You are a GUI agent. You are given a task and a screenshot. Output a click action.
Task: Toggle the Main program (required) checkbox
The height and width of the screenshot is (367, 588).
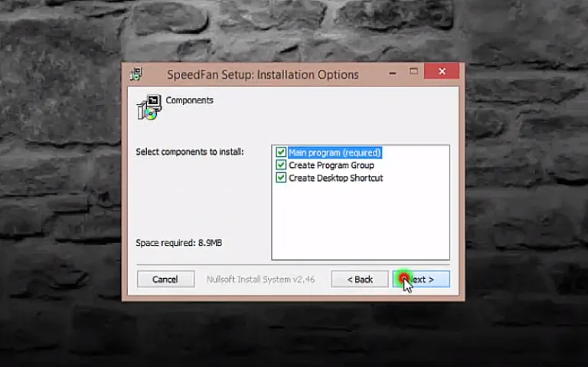tap(281, 152)
